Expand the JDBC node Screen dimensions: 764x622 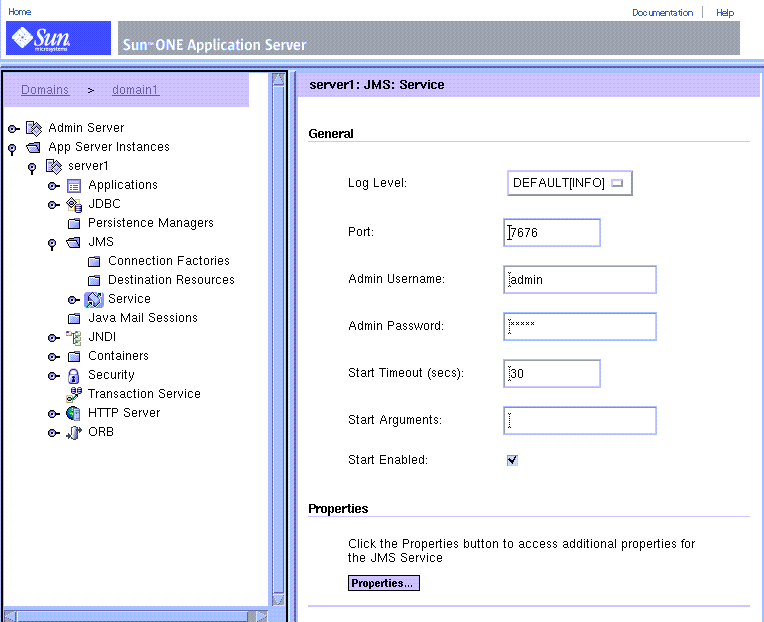[x=54, y=205]
